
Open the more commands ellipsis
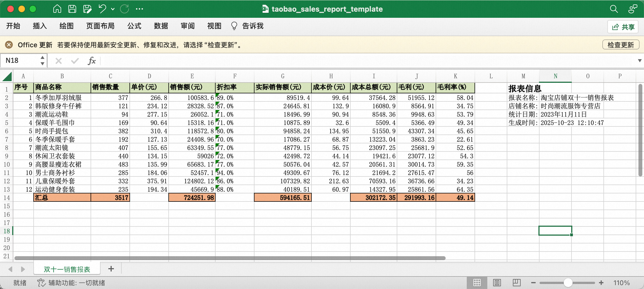(139, 9)
